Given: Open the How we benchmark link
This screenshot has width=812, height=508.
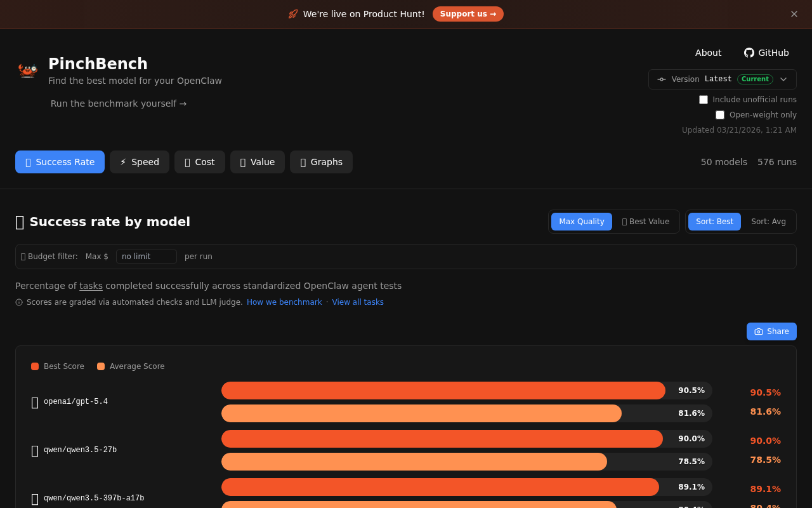Looking at the screenshot, I should (x=284, y=302).
